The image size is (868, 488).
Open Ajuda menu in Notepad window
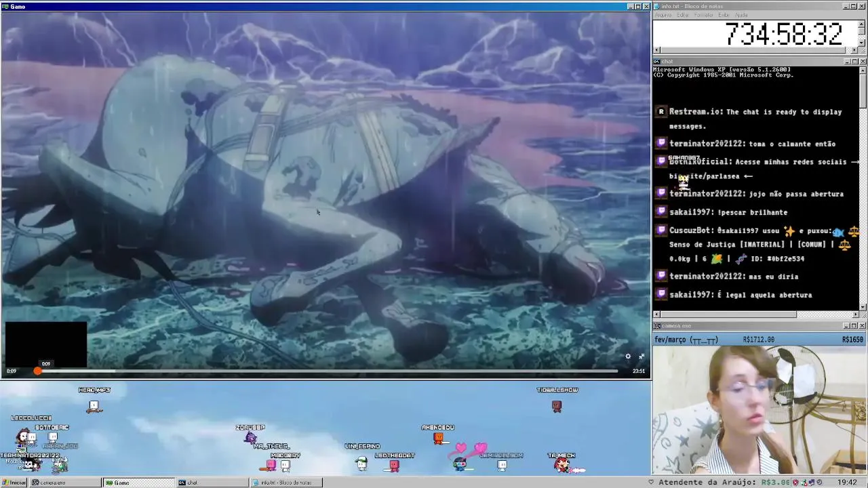pyautogui.click(x=742, y=15)
